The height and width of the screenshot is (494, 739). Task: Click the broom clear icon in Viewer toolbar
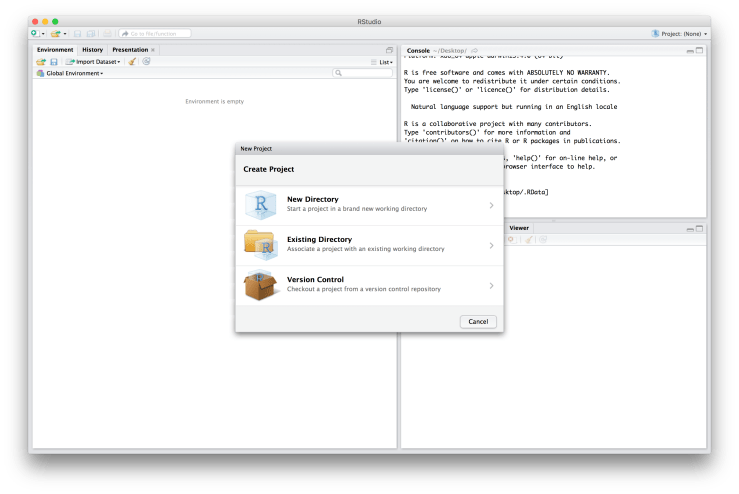click(x=529, y=239)
